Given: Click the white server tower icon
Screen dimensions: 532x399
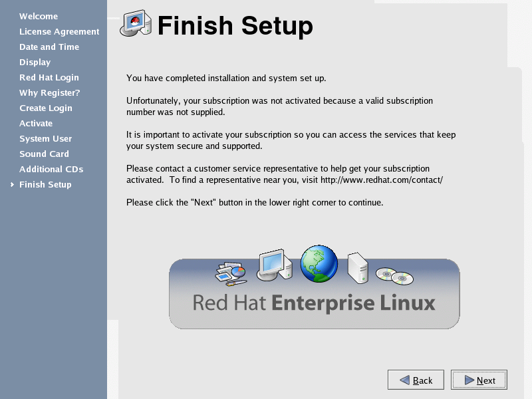Looking at the screenshot, I should (x=358, y=267).
